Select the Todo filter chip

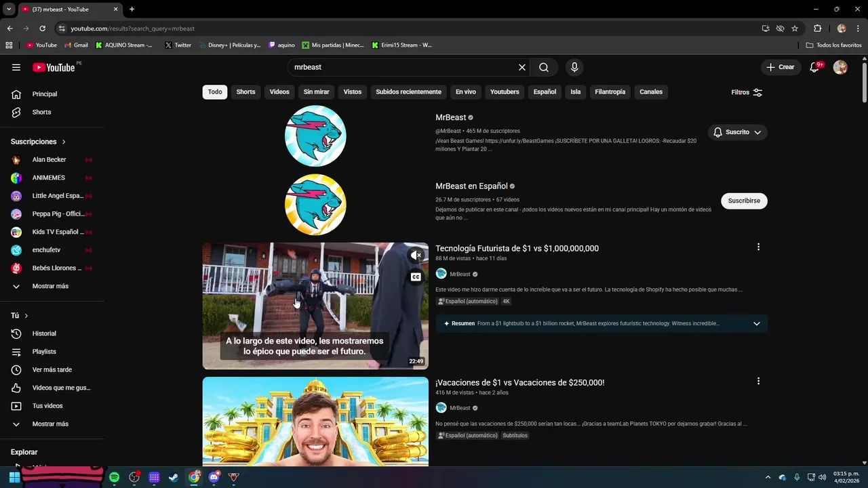[215, 91]
